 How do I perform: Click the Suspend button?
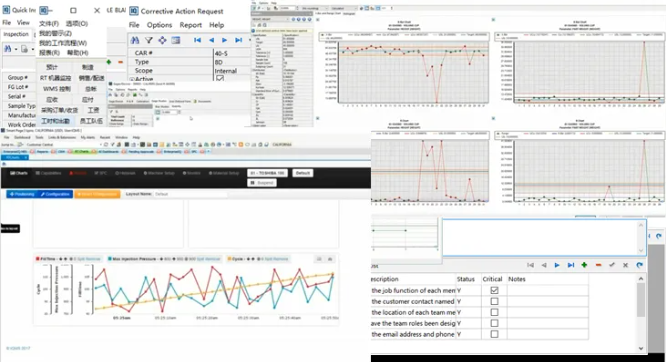click(x=262, y=183)
